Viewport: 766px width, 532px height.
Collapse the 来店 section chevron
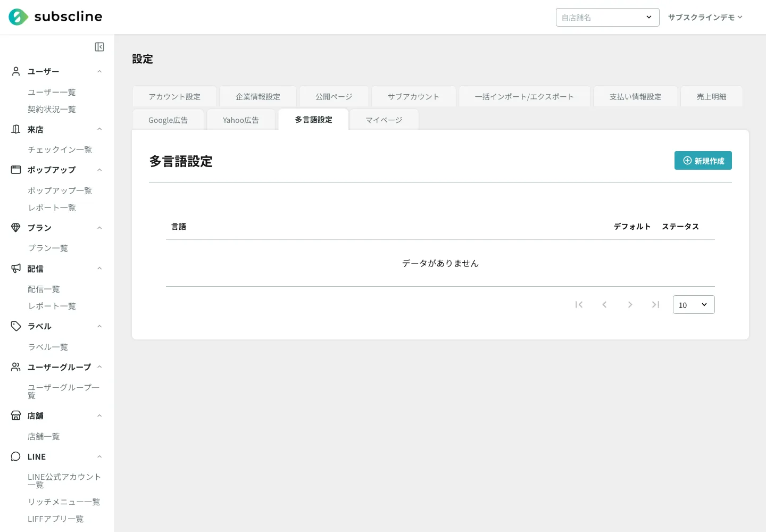coord(99,129)
